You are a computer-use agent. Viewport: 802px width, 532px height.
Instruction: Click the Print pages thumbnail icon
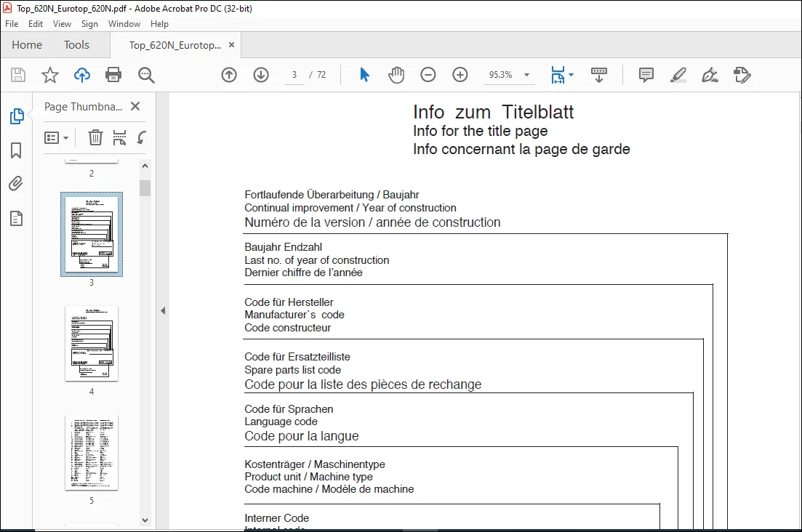[119, 137]
